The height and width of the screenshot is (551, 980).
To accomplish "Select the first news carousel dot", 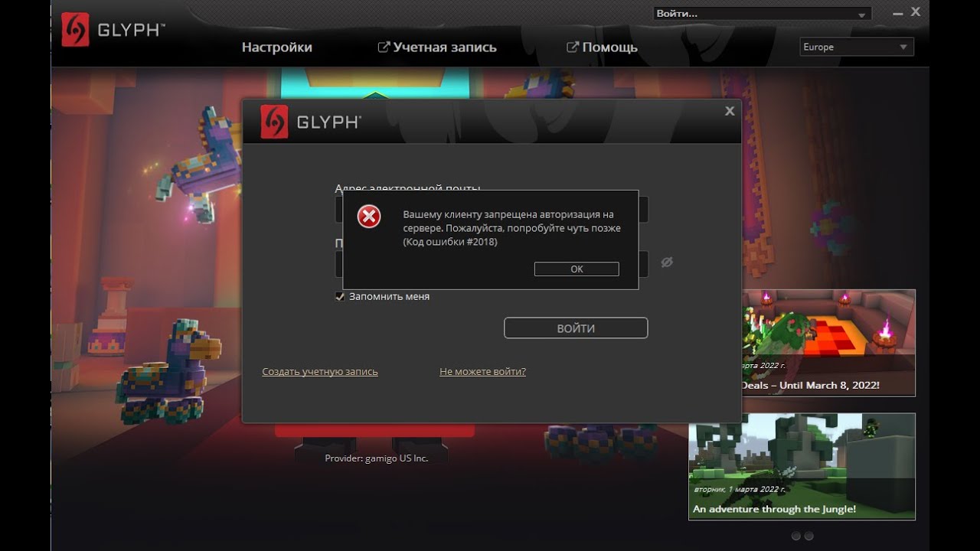I will (796, 536).
